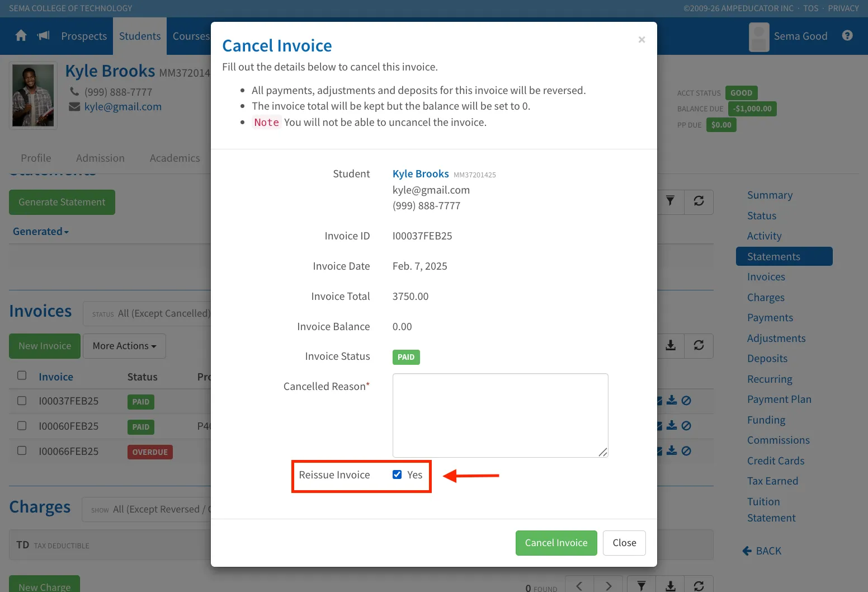868x592 pixels.
Task: Click Kyle Brooks profile photo
Action: point(33,95)
